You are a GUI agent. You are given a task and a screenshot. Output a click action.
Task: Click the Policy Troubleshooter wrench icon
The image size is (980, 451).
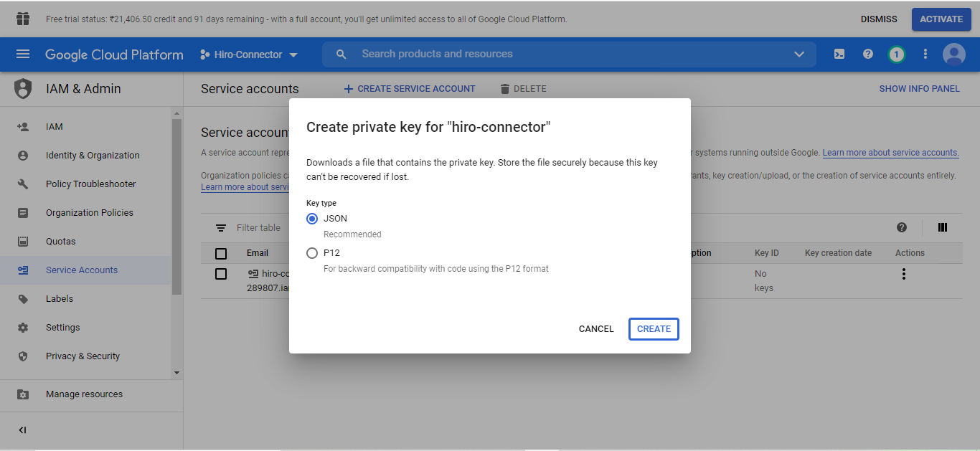(x=23, y=184)
